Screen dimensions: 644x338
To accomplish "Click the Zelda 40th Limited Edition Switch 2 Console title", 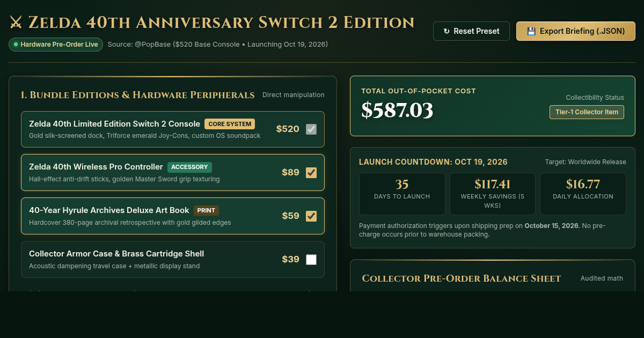I will pos(114,124).
